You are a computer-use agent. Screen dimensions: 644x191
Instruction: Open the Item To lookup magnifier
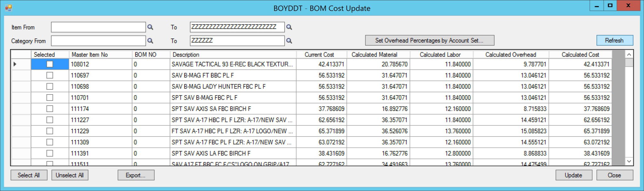pos(289,27)
